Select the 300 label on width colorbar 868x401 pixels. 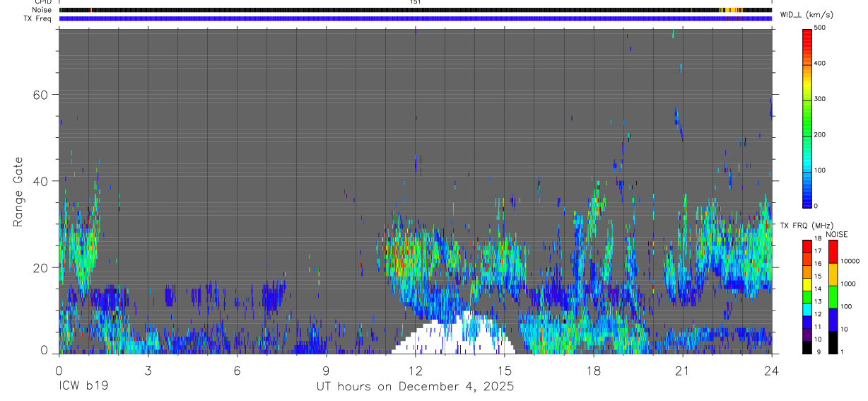click(820, 99)
